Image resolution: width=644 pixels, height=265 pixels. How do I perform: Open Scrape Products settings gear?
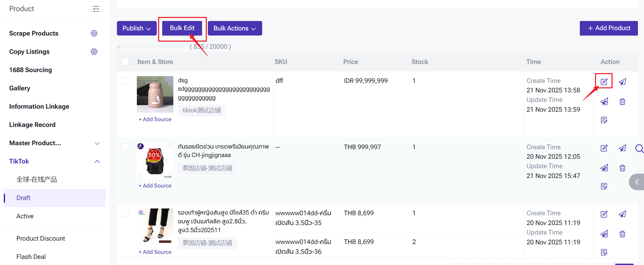pyautogui.click(x=94, y=33)
